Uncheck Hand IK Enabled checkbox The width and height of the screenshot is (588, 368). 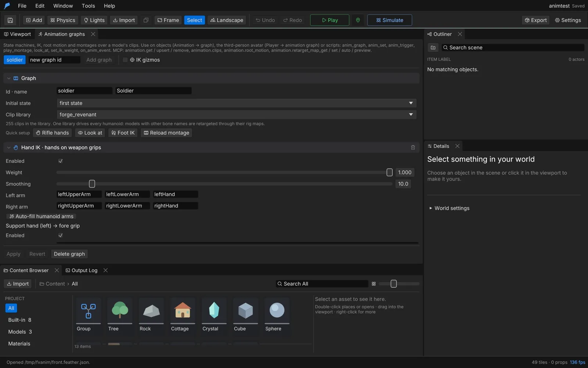click(61, 161)
